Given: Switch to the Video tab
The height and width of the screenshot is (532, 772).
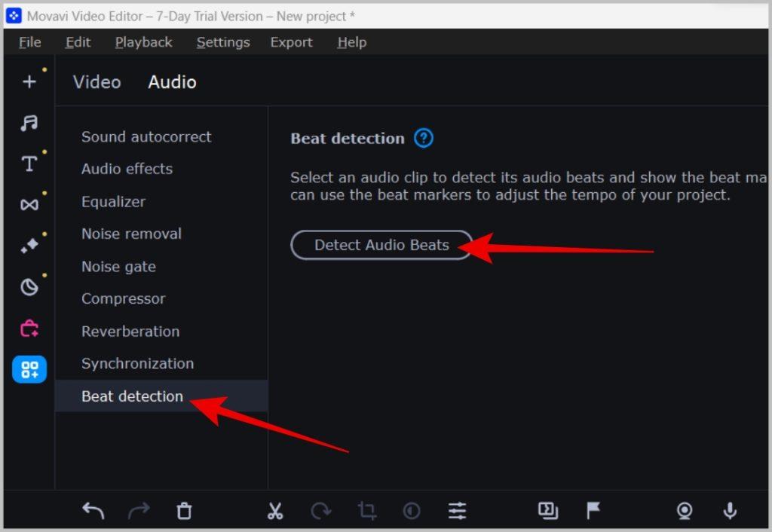Looking at the screenshot, I should tap(97, 81).
